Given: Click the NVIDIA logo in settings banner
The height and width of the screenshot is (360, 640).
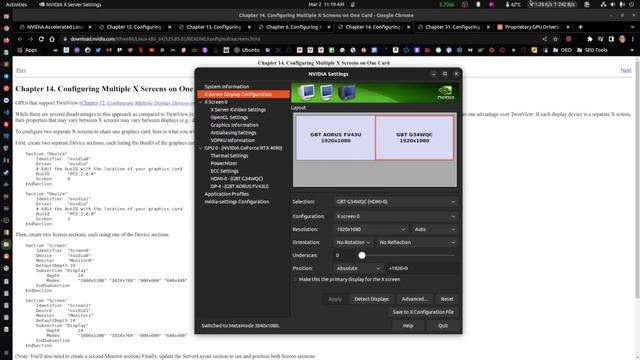Looking at the screenshot, I should coord(445,93).
